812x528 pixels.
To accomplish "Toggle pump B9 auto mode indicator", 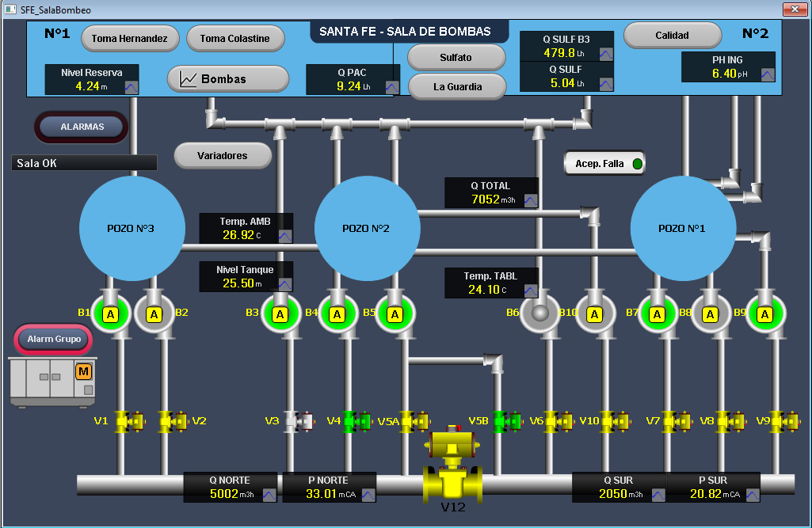I will point(765,314).
